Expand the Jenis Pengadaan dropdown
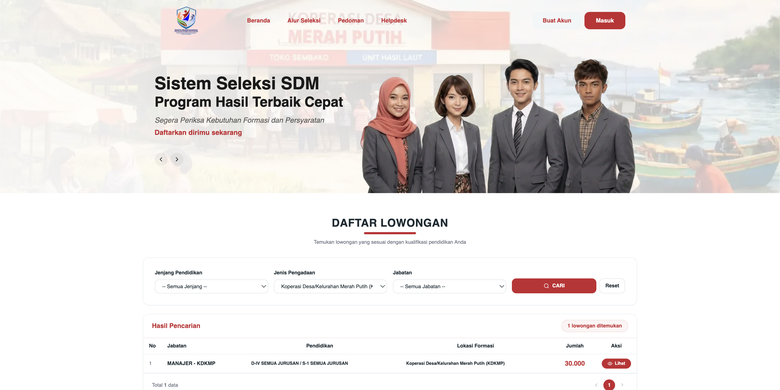The width and height of the screenshot is (780, 390). (330, 287)
